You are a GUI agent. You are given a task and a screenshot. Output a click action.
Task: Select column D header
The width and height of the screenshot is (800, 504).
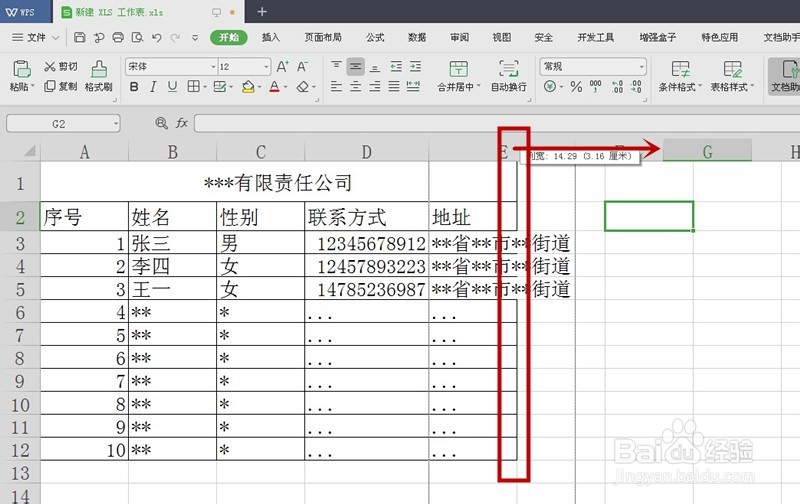tap(366, 152)
